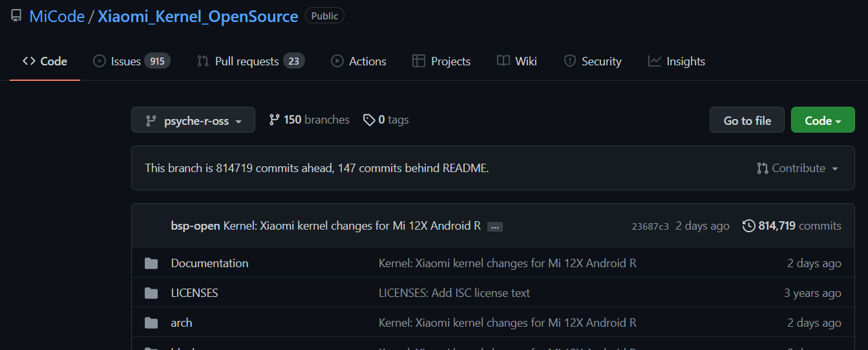Viewport: 868px width, 350px height.
Task: Open the Security tab
Action: [x=593, y=61]
